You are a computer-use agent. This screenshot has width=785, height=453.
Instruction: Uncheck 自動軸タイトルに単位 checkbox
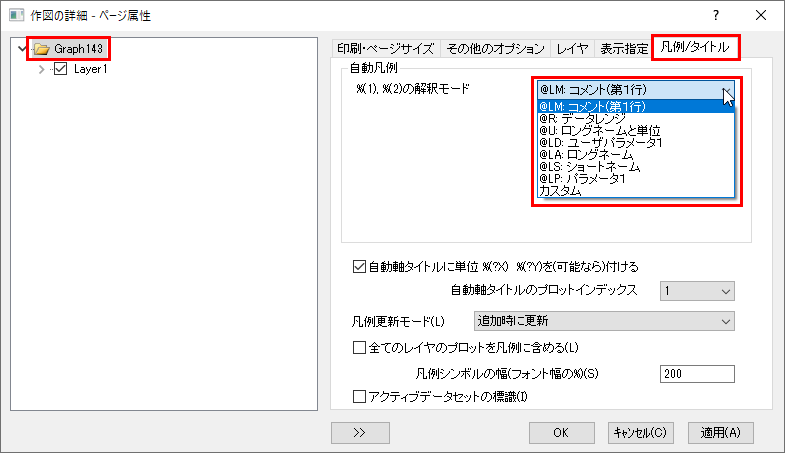pyautogui.click(x=359, y=266)
